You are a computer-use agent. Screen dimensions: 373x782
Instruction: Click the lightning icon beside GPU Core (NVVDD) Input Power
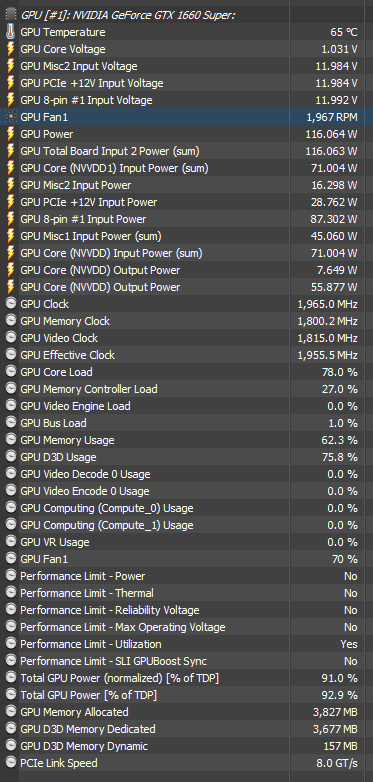click(x=10, y=253)
